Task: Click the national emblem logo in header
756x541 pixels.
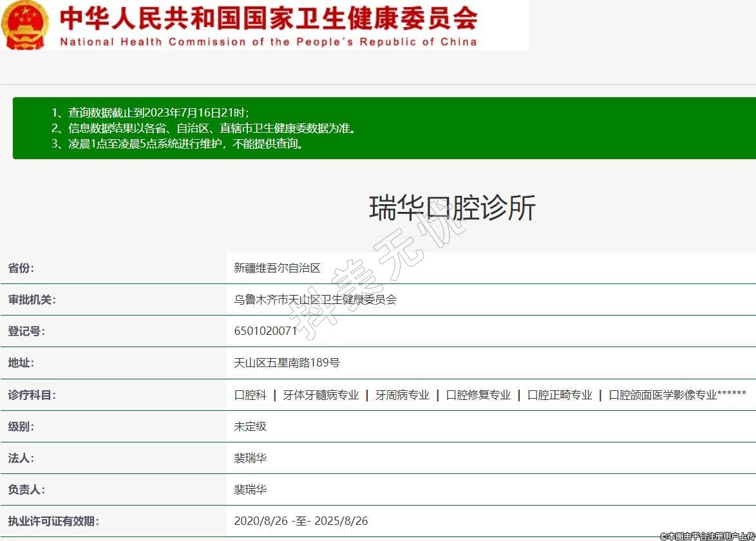Action: point(24,24)
